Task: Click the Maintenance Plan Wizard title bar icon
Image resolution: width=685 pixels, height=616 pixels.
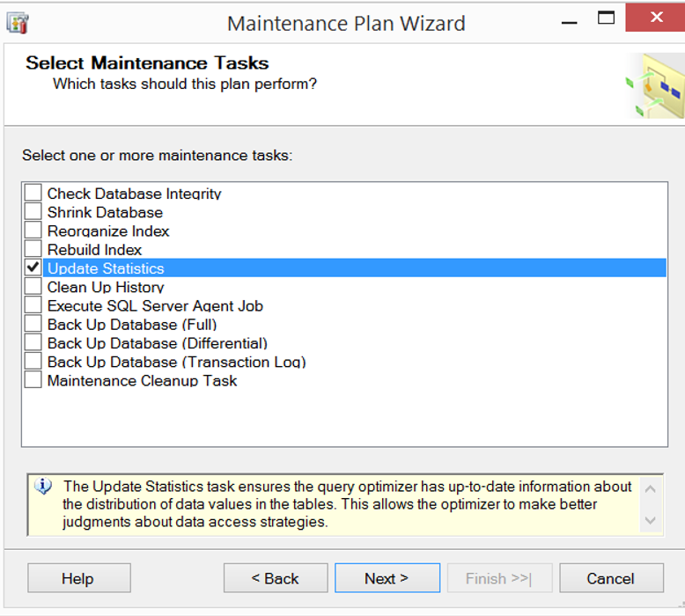Action: point(18,23)
